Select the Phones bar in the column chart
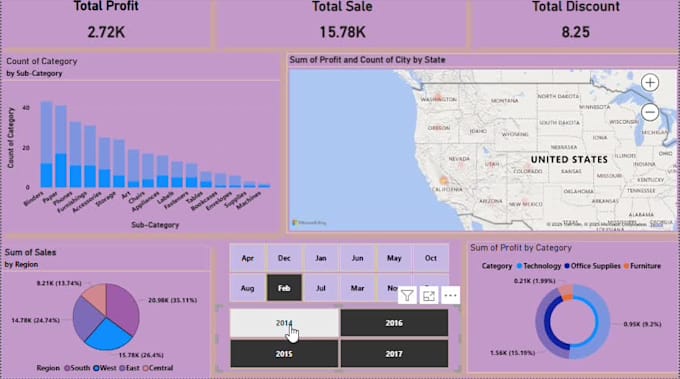 tap(75, 155)
